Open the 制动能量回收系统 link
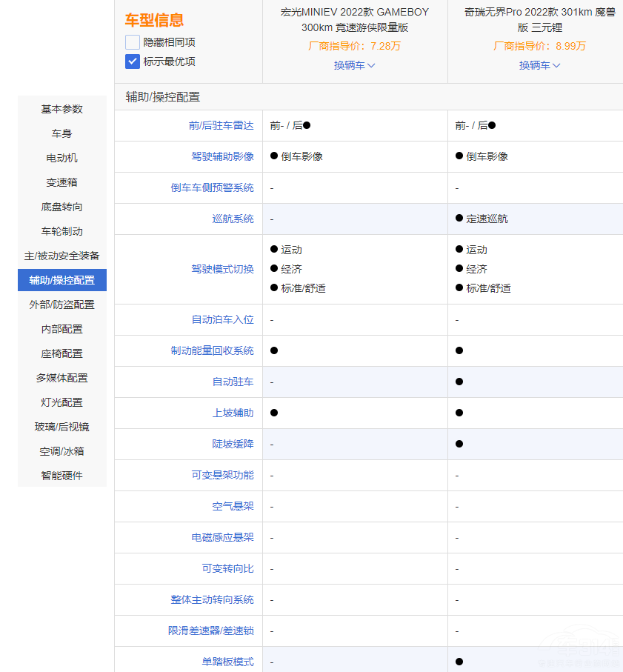Screen dimensions: 623x672 pyautogui.click(x=212, y=350)
